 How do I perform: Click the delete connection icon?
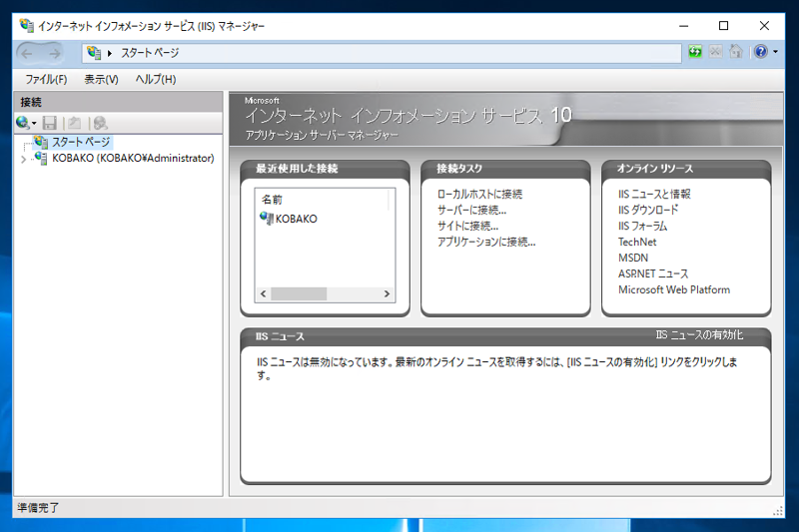tap(101, 123)
